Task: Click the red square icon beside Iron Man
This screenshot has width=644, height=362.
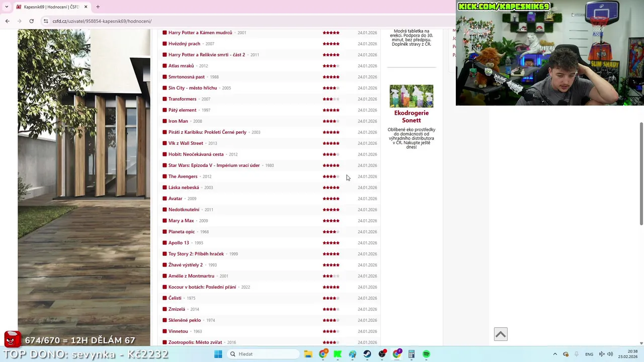Action: tap(165, 121)
